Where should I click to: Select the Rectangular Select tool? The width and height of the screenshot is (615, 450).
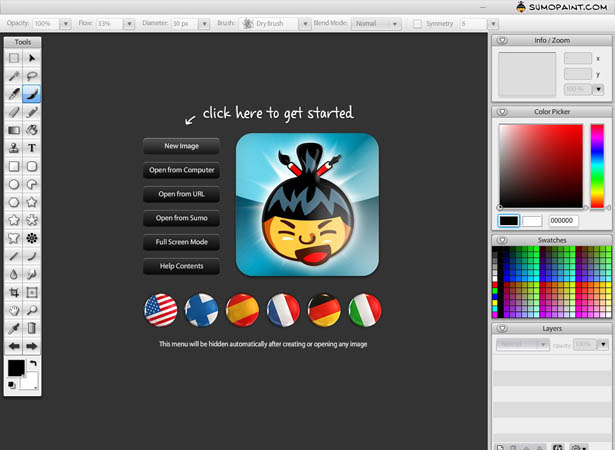tap(14, 58)
